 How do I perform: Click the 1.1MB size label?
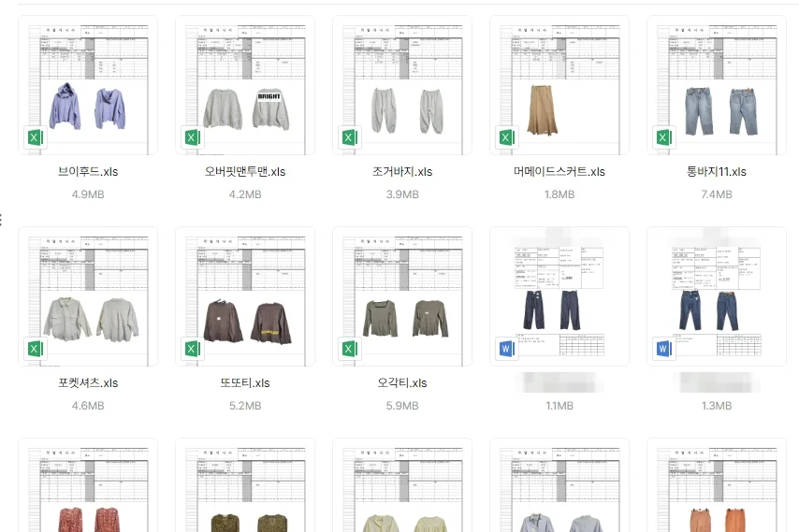(559, 406)
